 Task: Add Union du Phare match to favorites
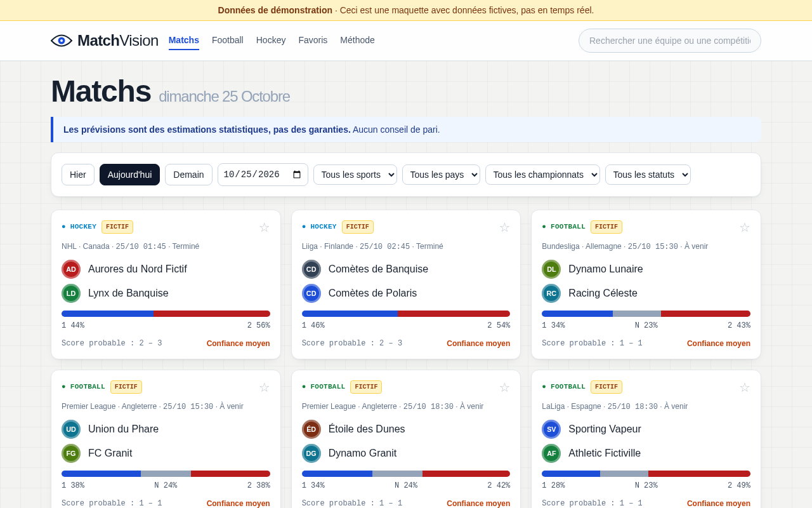(264, 387)
